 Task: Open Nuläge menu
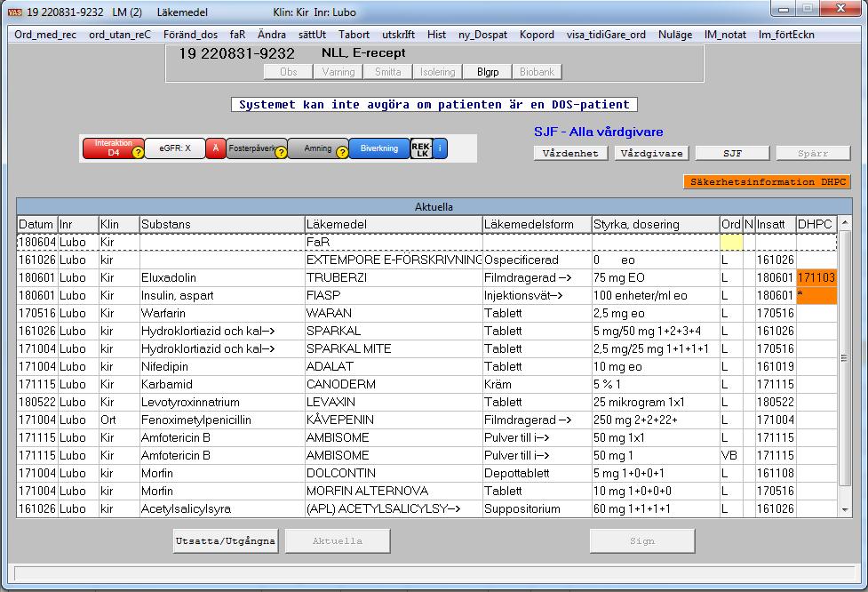pyautogui.click(x=675, y=35)
